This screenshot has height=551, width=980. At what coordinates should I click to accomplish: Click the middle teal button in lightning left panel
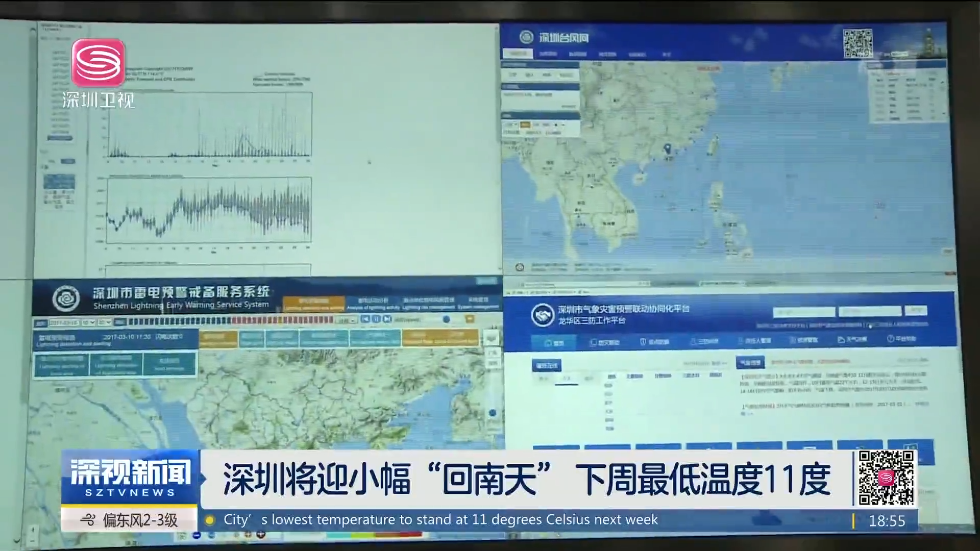click(116, 365)
